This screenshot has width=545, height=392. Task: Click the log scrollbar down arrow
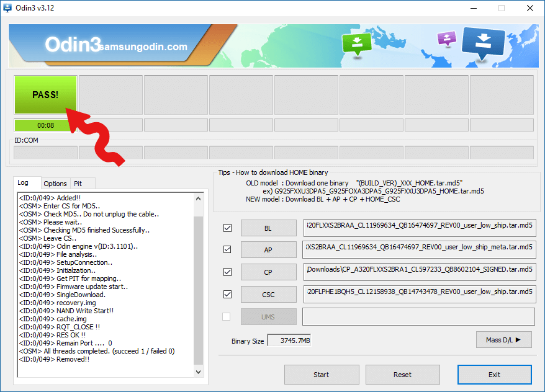(198, 372)
